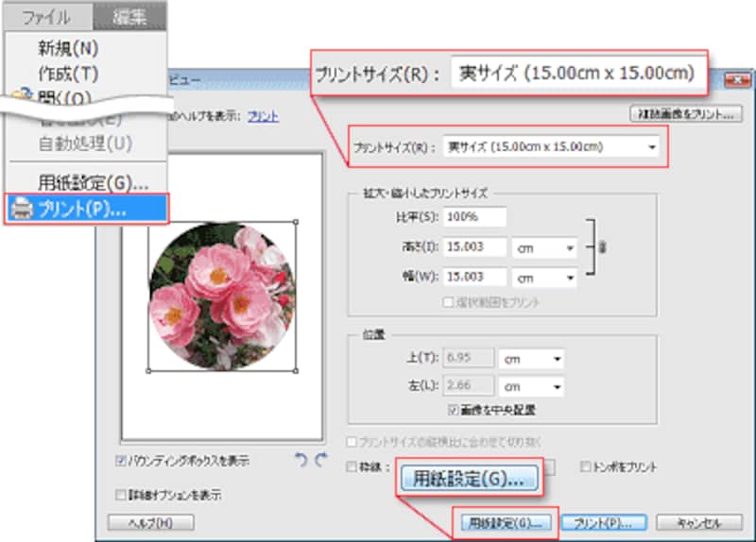Click 用紙設定(G)... button at dialog bottom
The width and height of the screenshot is (756, 542).
[x=506, y=523]
